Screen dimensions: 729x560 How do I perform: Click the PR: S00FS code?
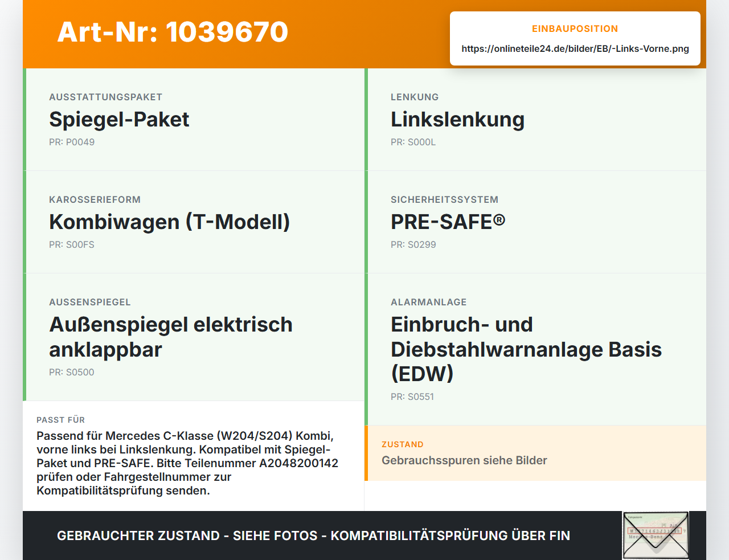click(72, 245)
